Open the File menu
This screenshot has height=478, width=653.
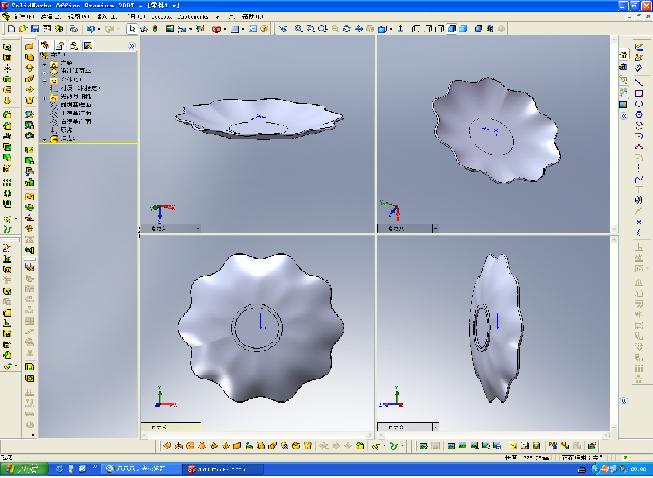coord(24,17)
